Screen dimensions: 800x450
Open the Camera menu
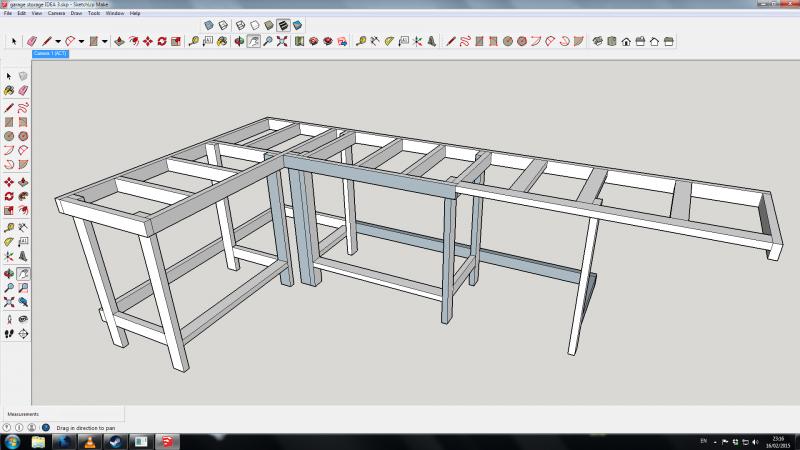pyautogui.click(x=56, y=14)
